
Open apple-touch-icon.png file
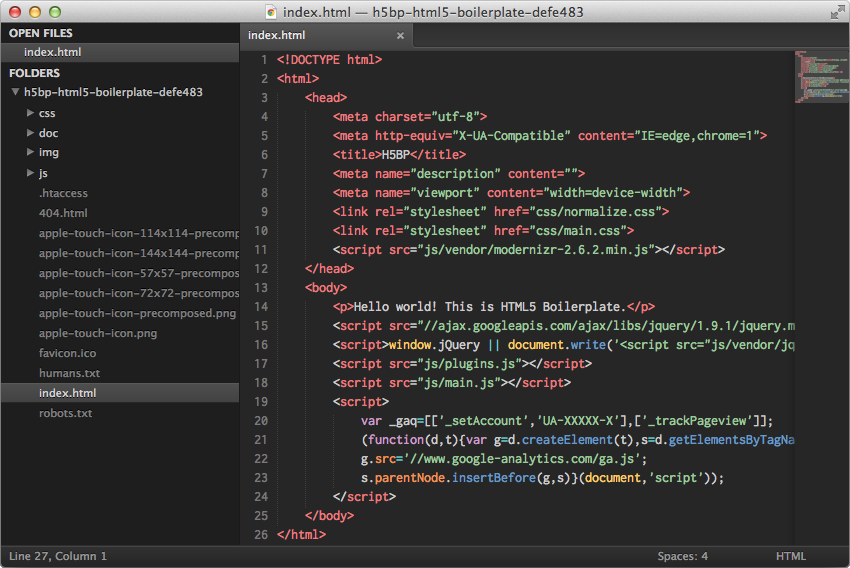[x=98, y=333]
